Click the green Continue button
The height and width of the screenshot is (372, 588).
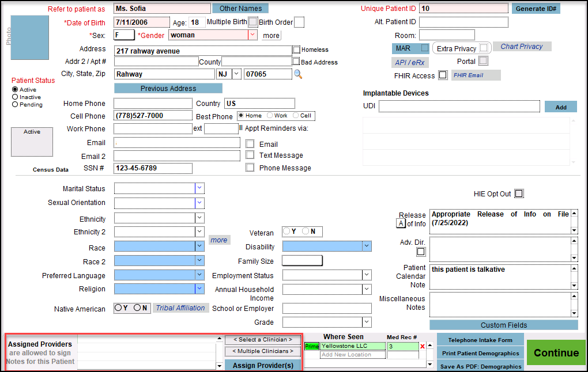(x=556, y=353)
